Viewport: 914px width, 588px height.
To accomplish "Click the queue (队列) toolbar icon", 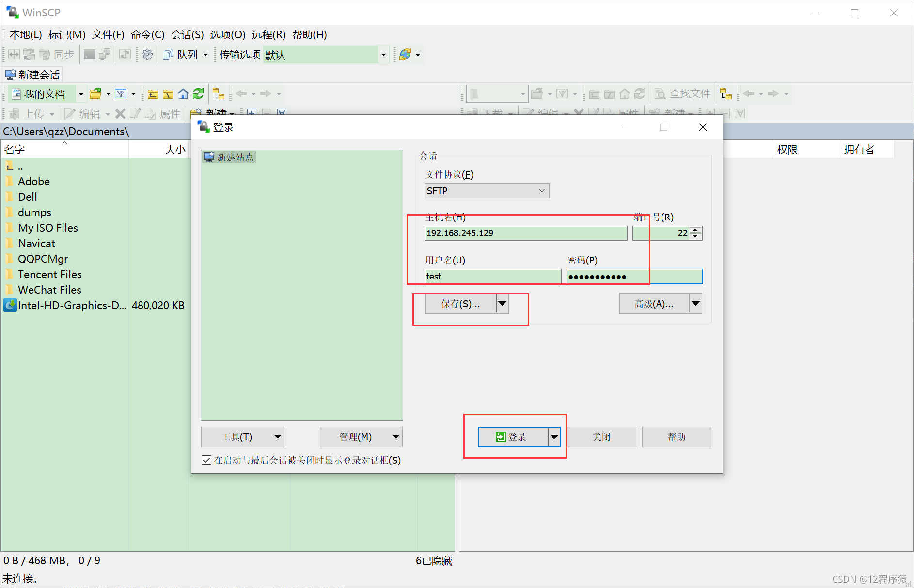I will (x=168, y=54).
